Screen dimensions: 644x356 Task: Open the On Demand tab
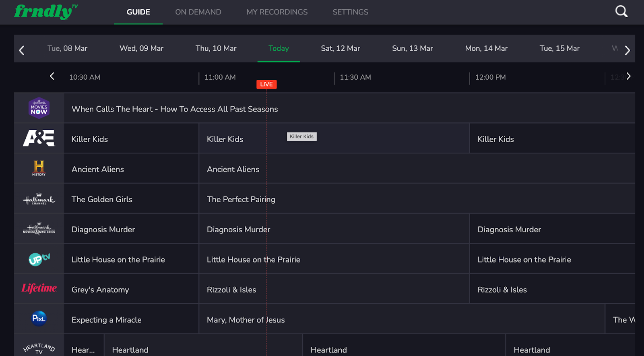(x=198, y=12)
